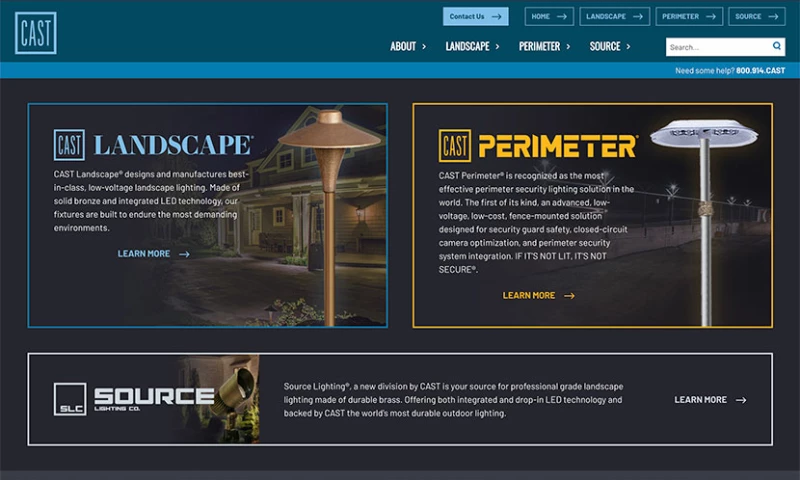Click the chevron next to main-nav PERIMETER
Image resolution: width=800 pixels, height=480 pixels.
568,46
